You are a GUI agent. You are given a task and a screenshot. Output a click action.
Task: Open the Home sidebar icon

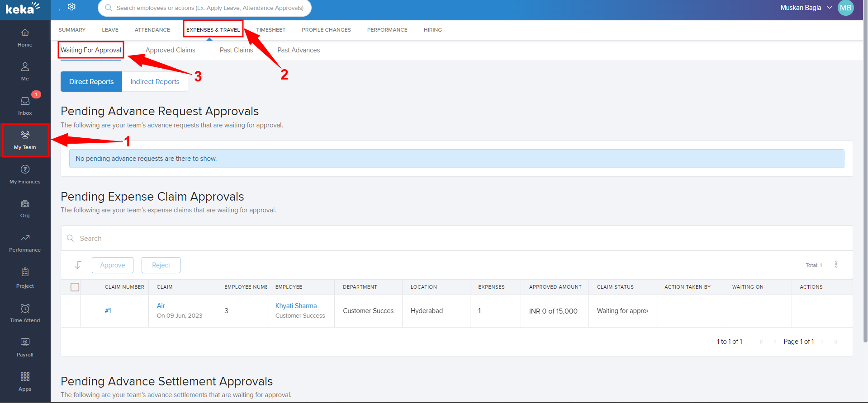tap(25, 37)
